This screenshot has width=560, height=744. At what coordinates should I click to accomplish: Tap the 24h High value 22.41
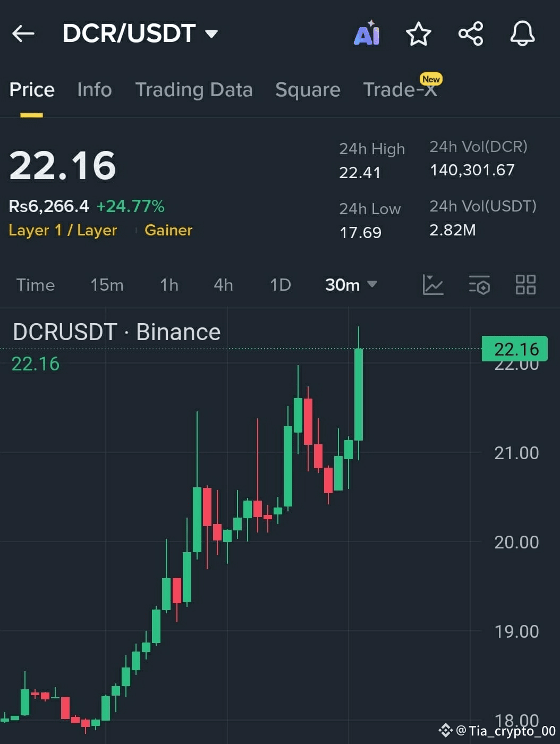360,172
